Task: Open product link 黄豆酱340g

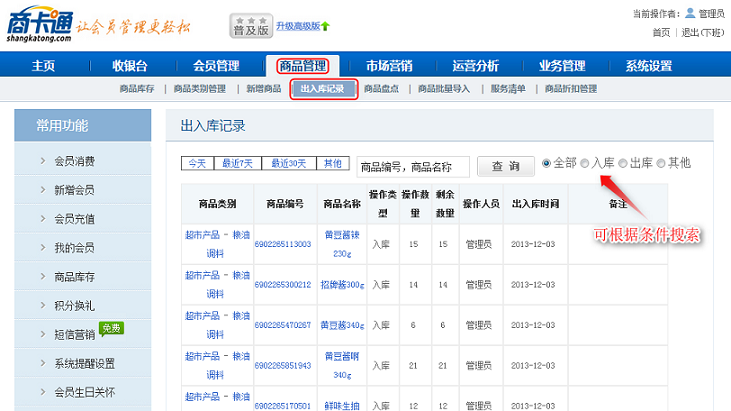Action: pos(343,325)
